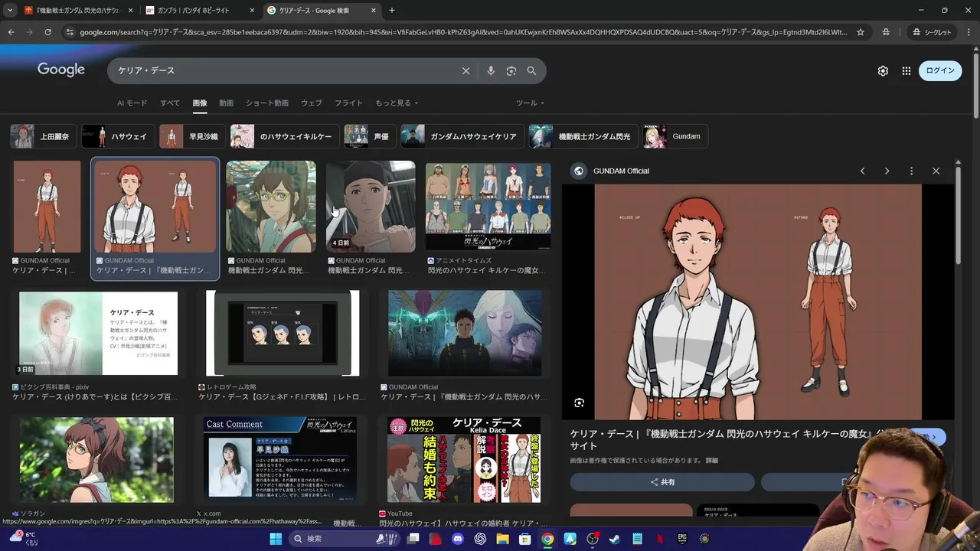Select the 上田麗奈 filter chip
The width and height of the screenshot is (980, 551).
(44, 136)
